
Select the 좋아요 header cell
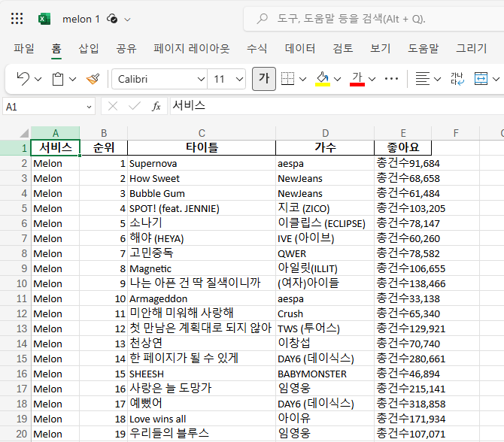coord(403,148)
